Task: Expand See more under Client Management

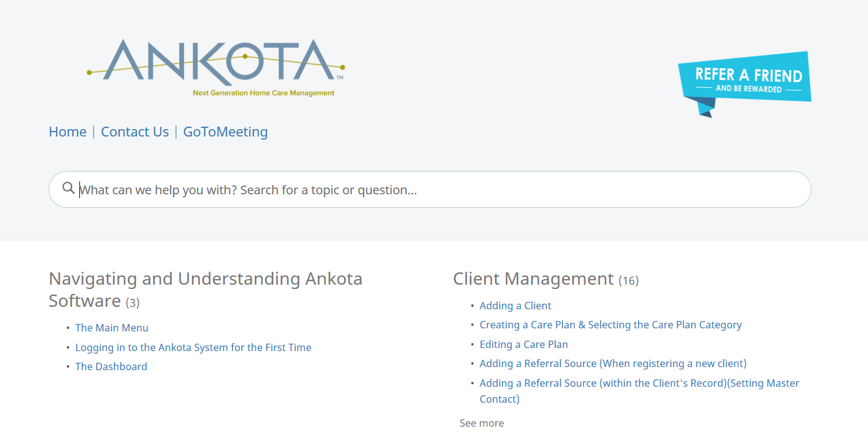Action: point(482,423)
